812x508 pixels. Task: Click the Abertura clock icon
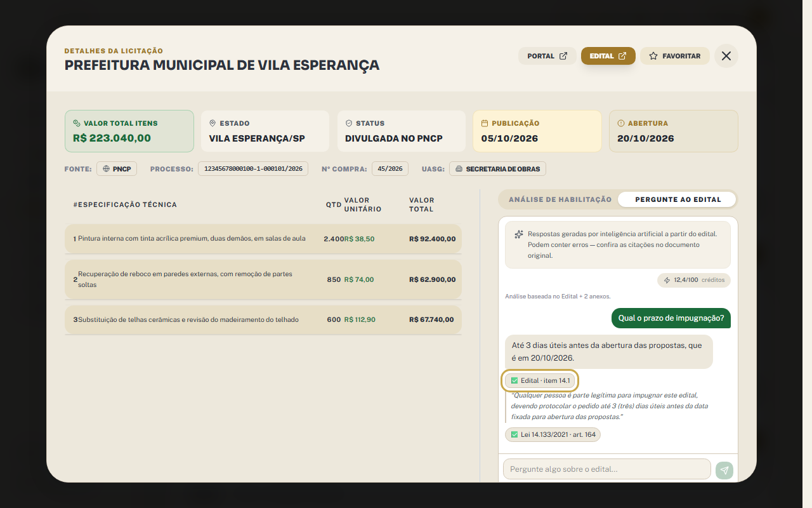point(621,123)
